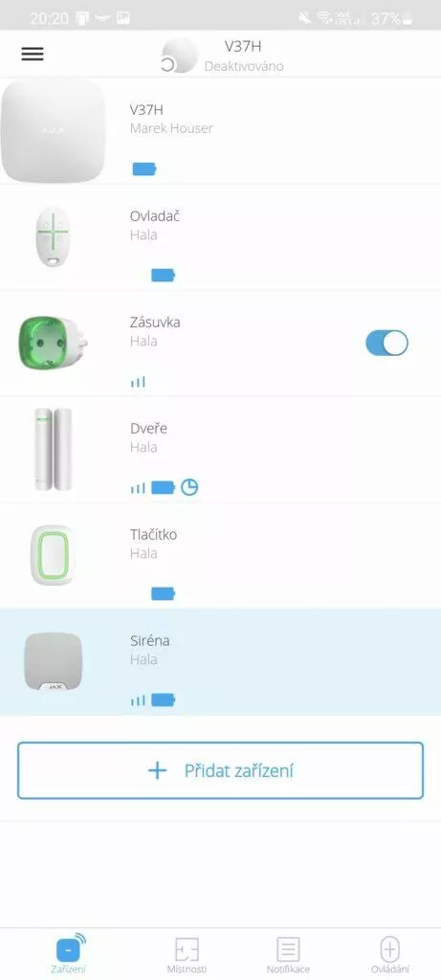Image resolution: width=441 pixels, height=980 pixels.
Task: Open the V37H hub device entry
Action: 220,130
